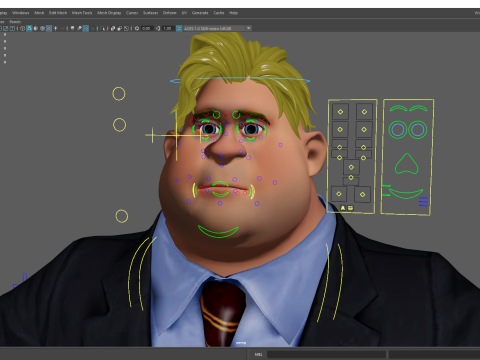
Task: Select the diamond handle in the top-right slider box
Action: click(x=364, y=112)
